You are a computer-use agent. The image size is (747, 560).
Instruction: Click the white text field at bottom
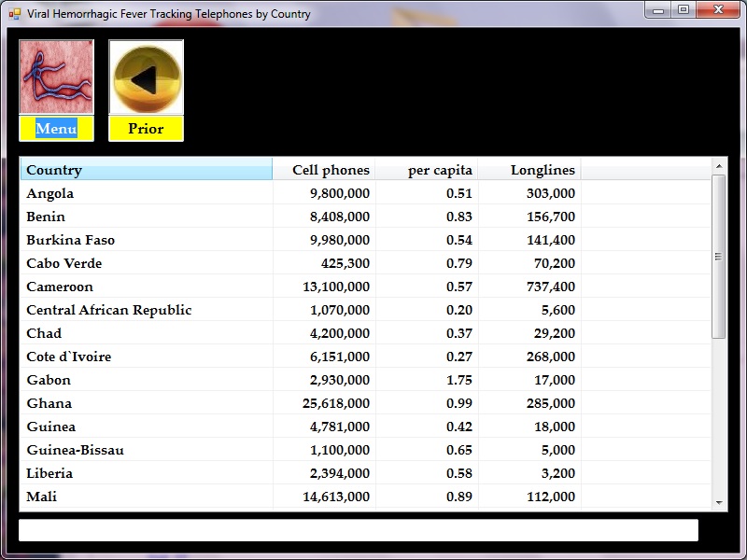[x=358, y=530]
